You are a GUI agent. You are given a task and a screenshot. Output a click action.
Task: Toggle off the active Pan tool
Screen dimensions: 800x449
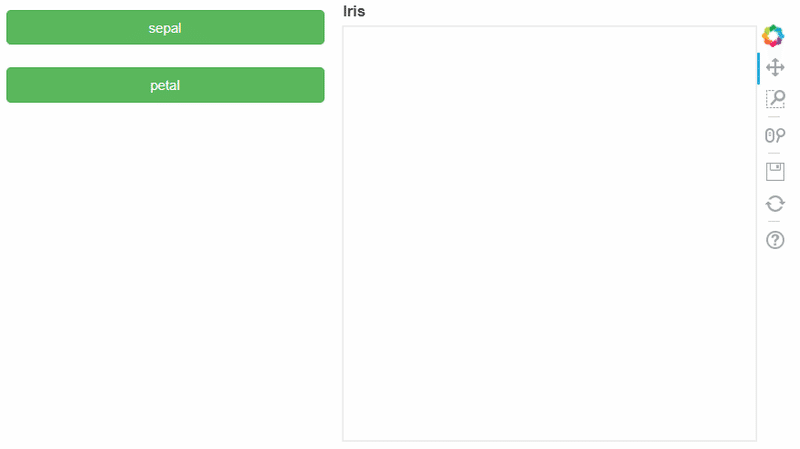pyautogui.click(x=774, y=67)
